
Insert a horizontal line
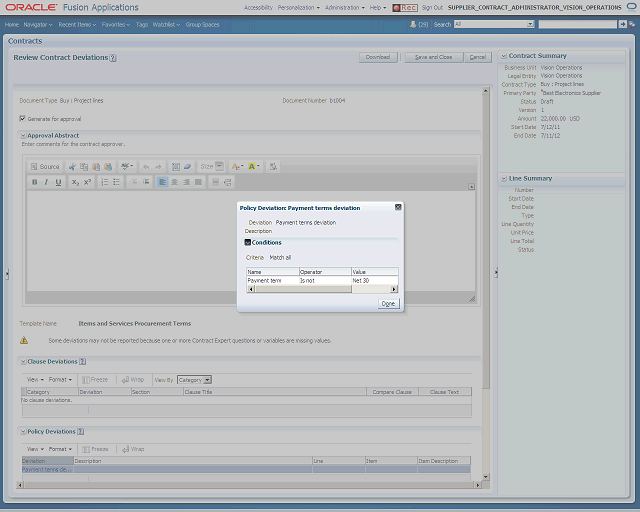(x=216, y=182)
